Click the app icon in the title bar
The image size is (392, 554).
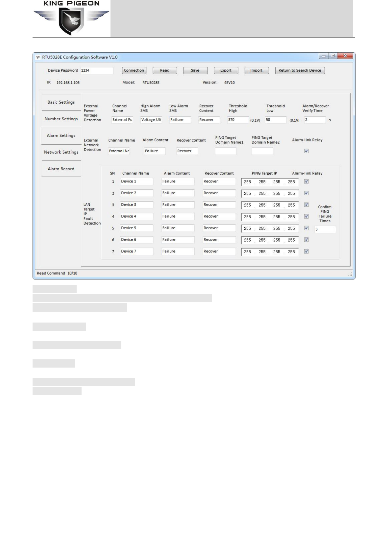(38, 57)
